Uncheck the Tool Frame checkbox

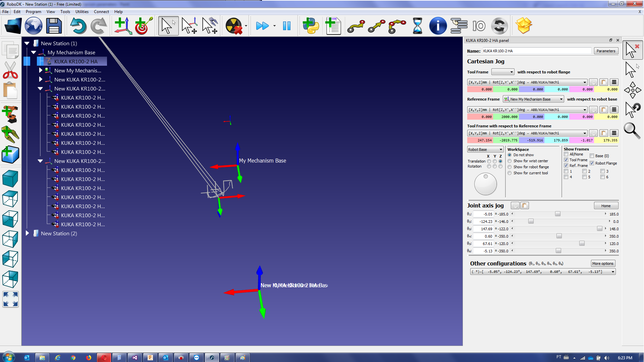click(x=566, y=160)
